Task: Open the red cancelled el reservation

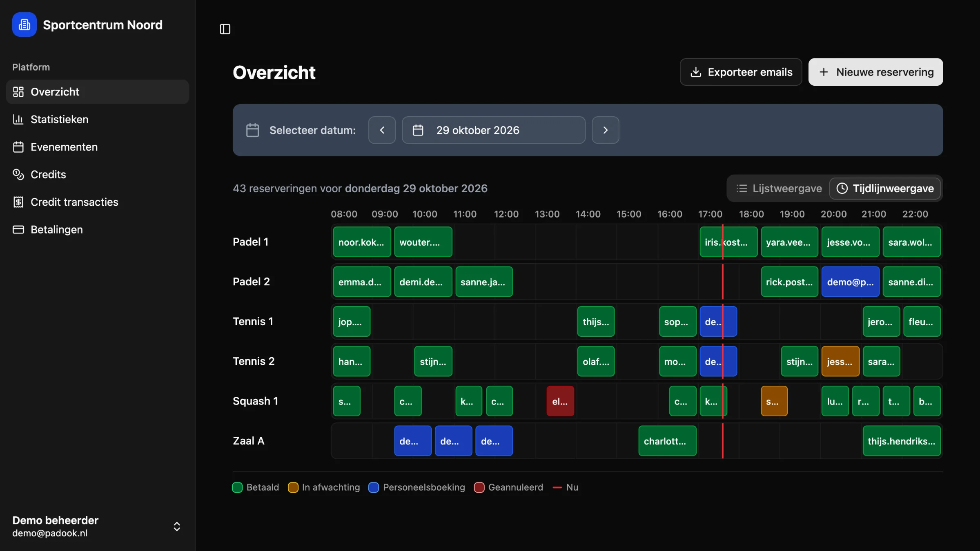Action: [x=560, y=401]
